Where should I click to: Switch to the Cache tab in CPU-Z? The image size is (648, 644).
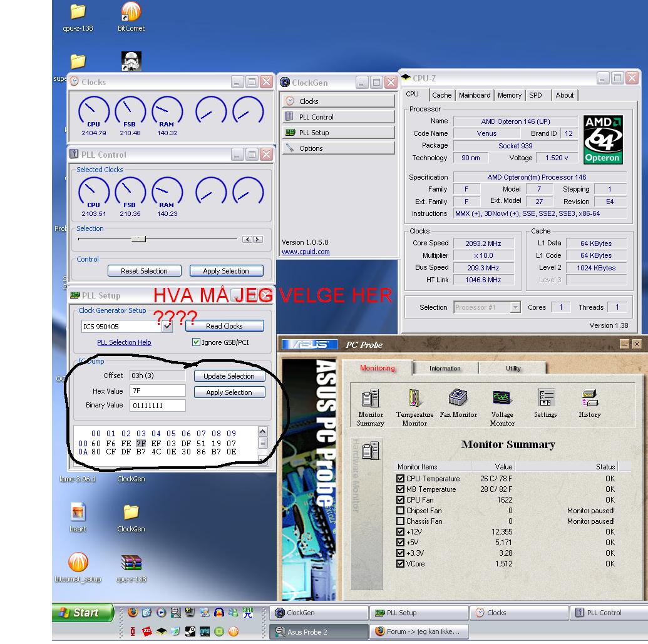click(442, 95)
